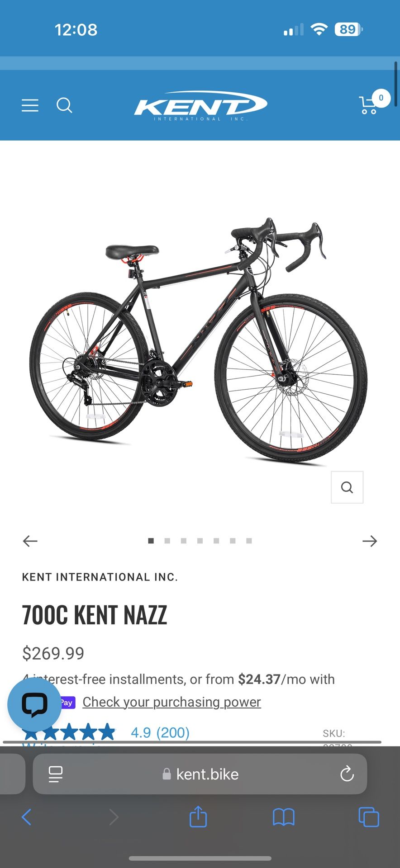Open Check your purchasing power link
This screenshot has width=400, height=868.
(171, 702)
